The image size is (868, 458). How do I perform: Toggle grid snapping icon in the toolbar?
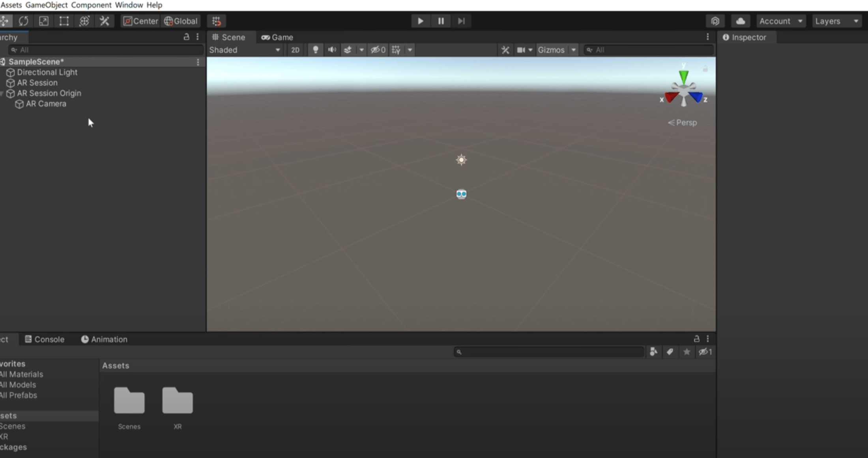click(217, 21)
